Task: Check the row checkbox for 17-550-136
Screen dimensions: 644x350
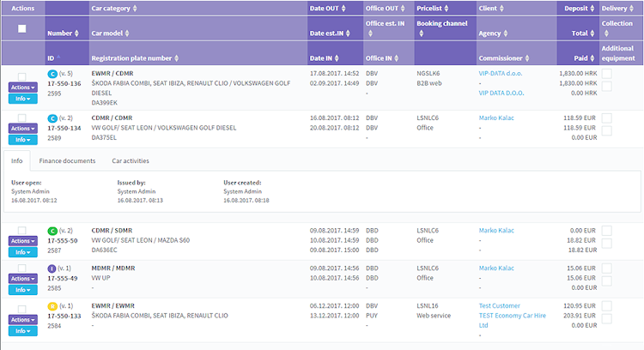Action: coord(22,76)
